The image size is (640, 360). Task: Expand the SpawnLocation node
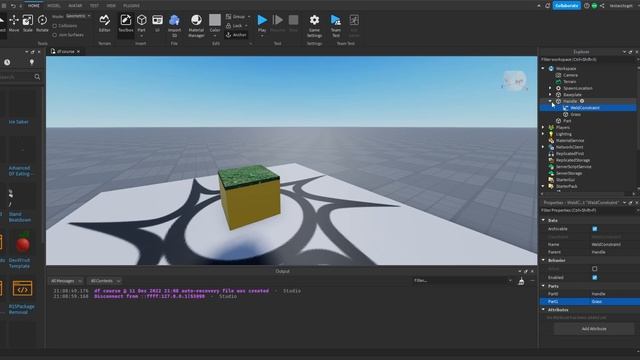point(551,88)
